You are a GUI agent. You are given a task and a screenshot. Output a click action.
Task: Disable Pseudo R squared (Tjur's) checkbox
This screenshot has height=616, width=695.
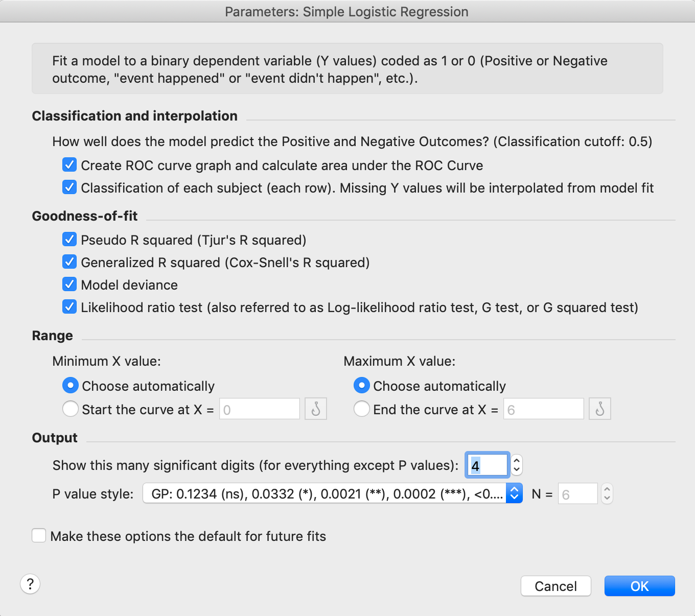coord(69,240)
